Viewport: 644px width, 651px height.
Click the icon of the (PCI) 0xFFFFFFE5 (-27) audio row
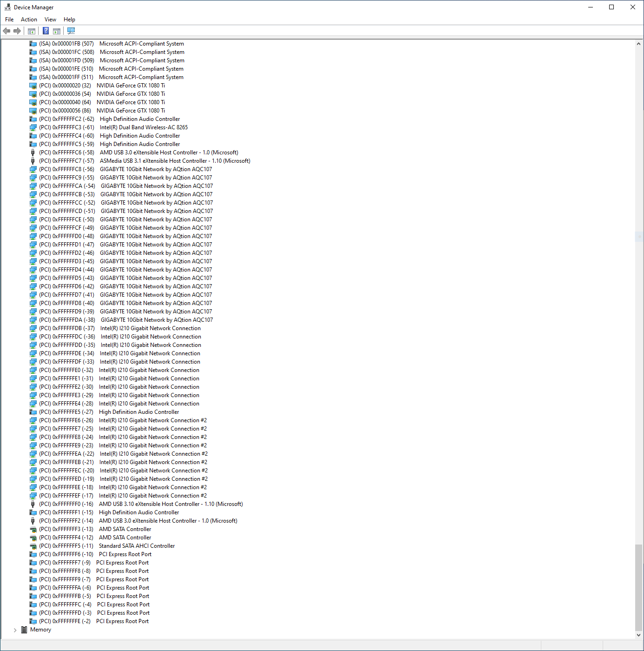click(x=33, y=412)
